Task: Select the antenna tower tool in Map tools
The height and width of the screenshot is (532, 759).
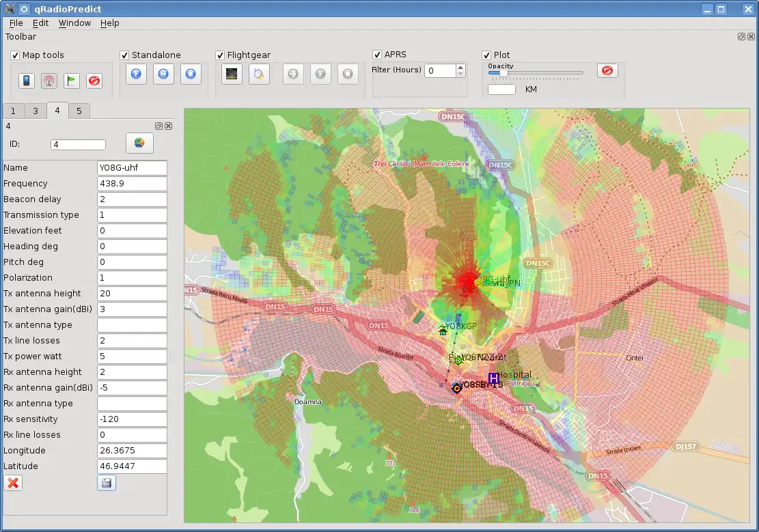Action: click(x=49, y=81)
